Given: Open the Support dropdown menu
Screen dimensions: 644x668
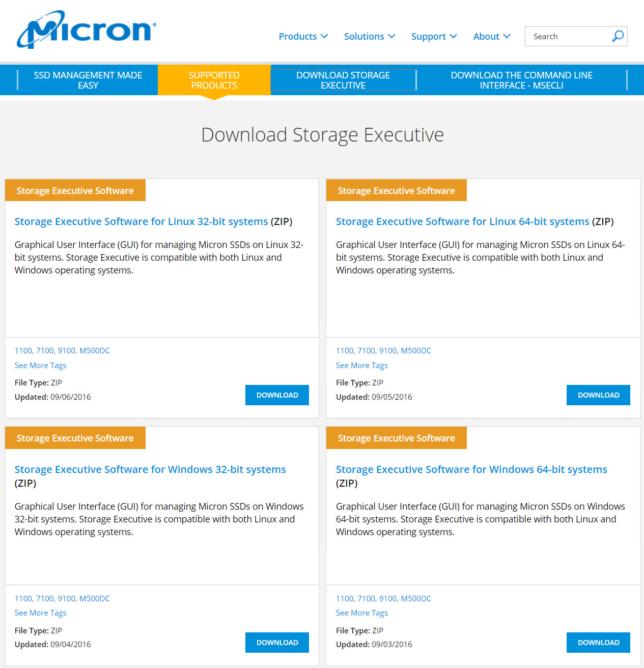Looking at the screenshot, I should [434, 36].
